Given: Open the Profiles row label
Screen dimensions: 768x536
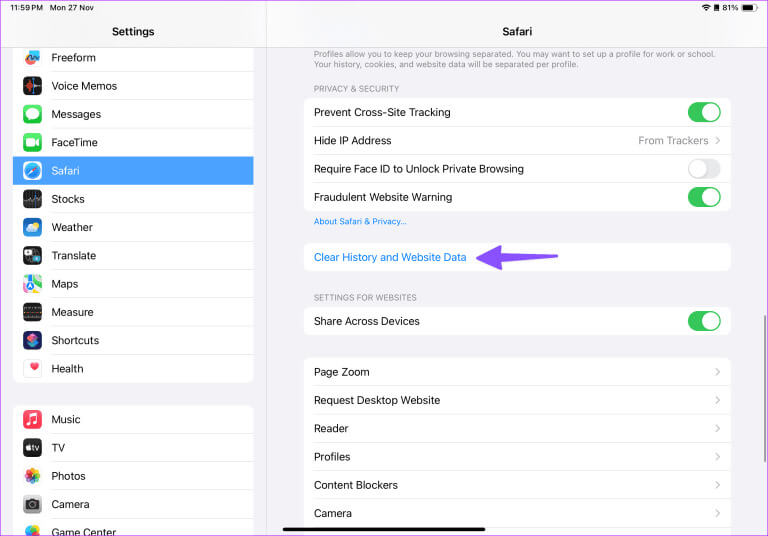Looking at the screenshot, I should 332,457.
